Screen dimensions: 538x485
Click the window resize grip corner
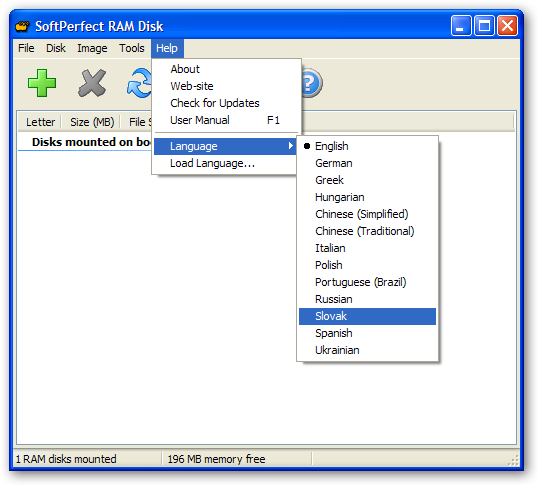pos(513,461)
